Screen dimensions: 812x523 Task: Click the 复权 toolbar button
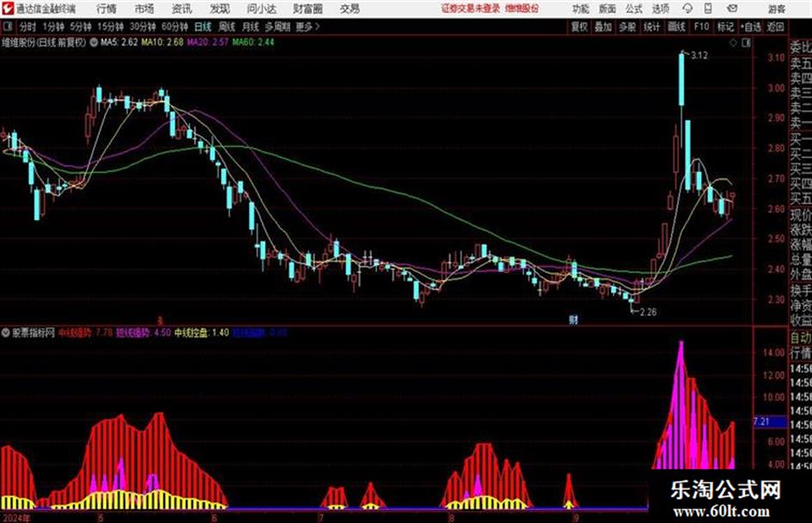pos(579,27)
